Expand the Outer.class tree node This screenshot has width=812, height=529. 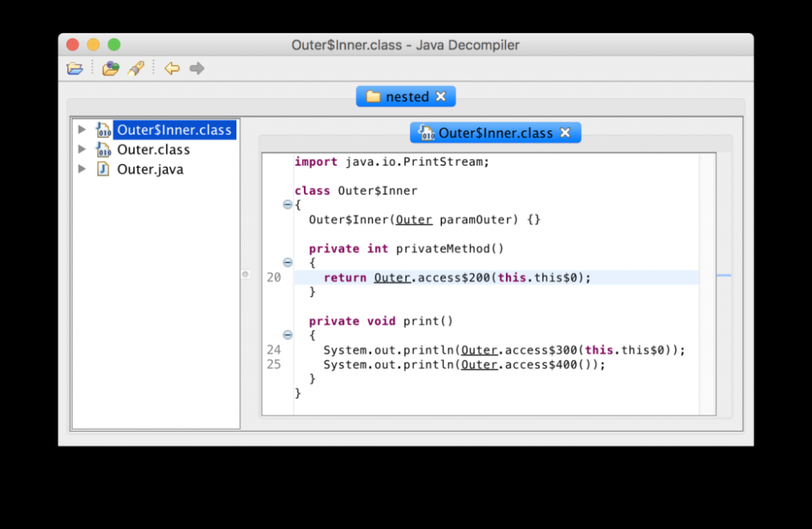(x=82, y=149)
